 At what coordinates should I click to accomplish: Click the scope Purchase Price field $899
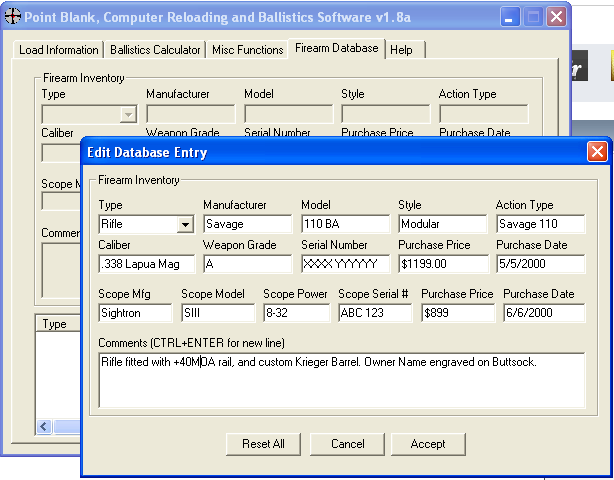tap(458, 313)
